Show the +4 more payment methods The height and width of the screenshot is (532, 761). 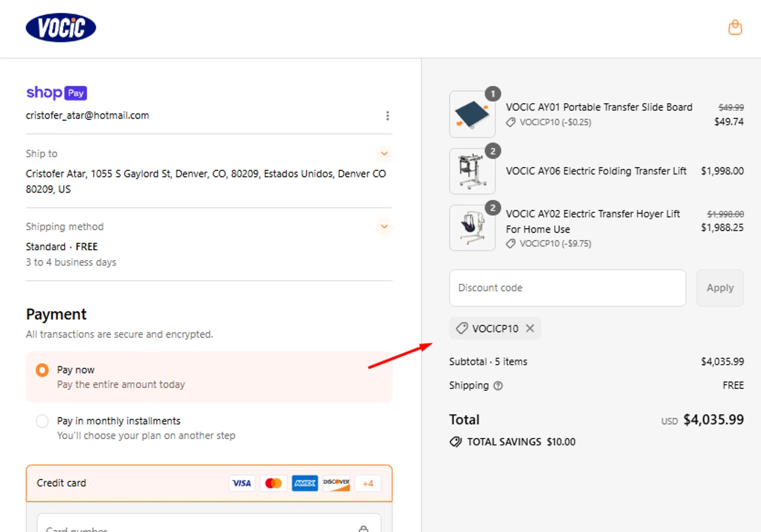click(x=368, y=483)
